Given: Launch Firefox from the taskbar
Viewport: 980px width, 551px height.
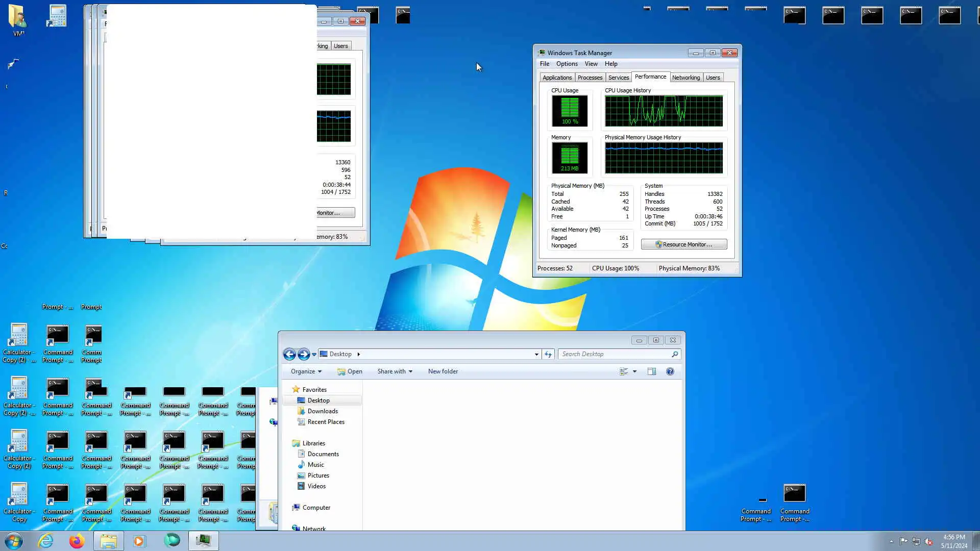Looking at the screenshot, I should click(77, 541).
